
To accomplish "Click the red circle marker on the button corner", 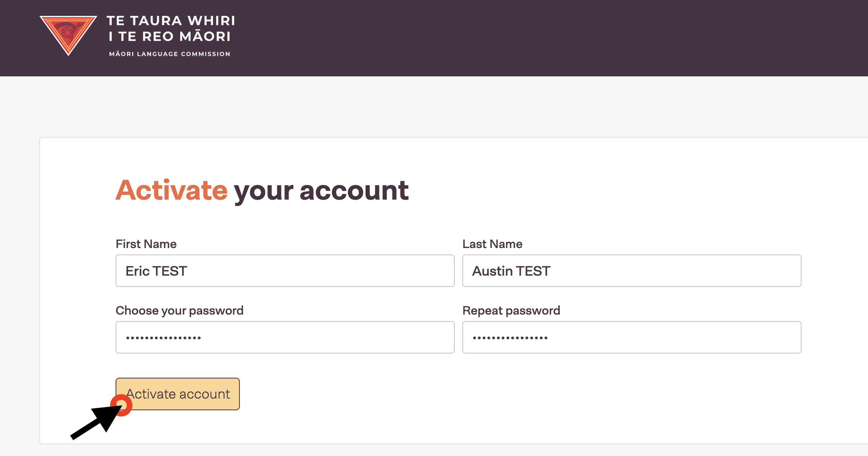I will pos(121,405).
